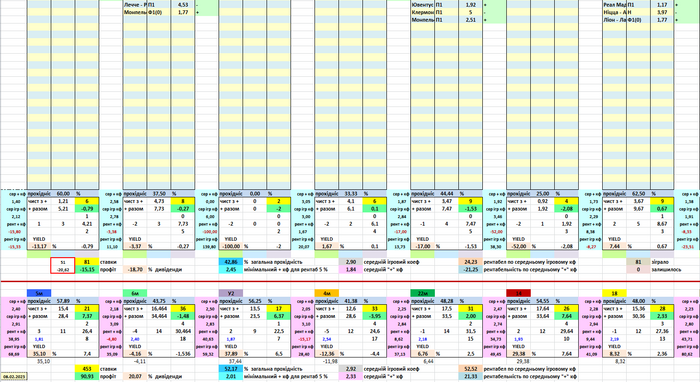This screenshot has width=700, height=382.
Task: Select the green 22м header cell
Action: coord(422,293)
